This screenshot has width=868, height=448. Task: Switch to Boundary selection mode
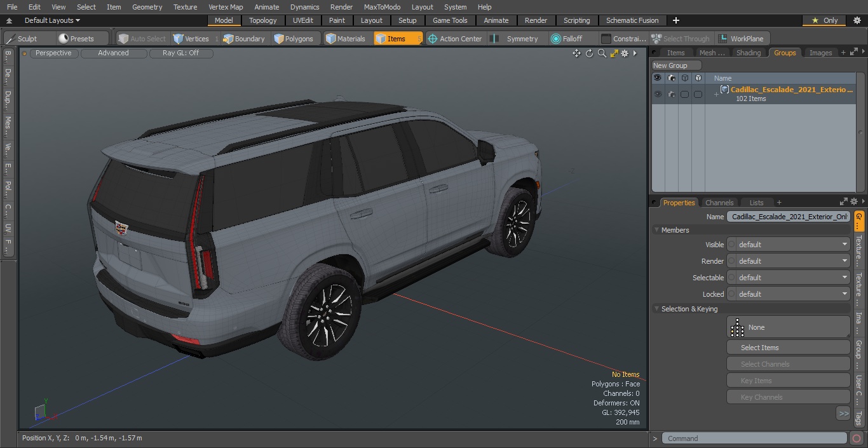pyautogui.click(x=244, y=39)
